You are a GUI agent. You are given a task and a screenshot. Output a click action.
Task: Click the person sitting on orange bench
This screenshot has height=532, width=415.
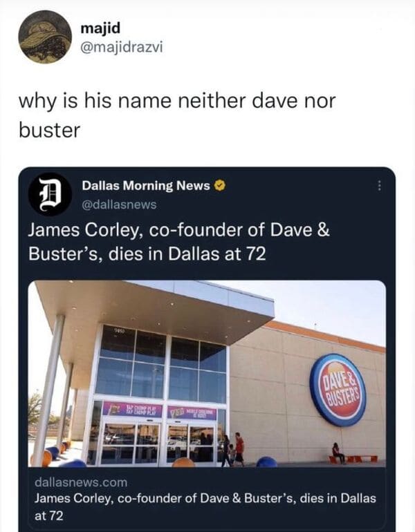[338, 453]
